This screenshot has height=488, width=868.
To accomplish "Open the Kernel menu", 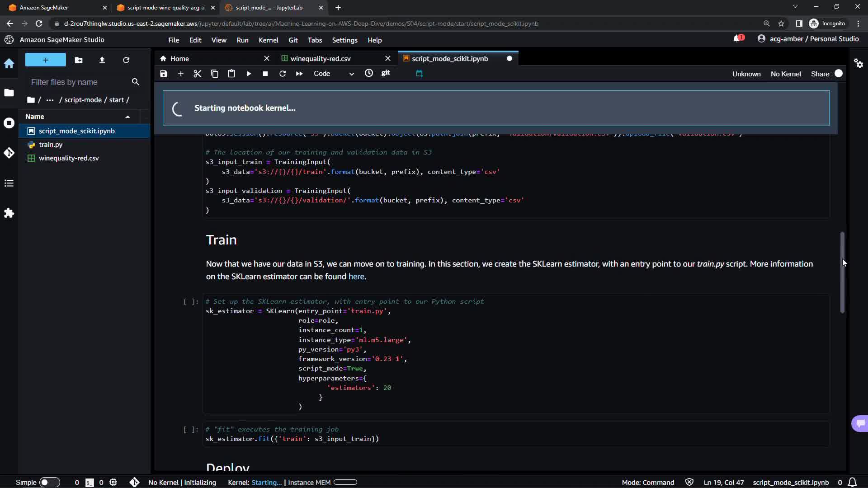I will pyautogui.click(x=268, y=40).
